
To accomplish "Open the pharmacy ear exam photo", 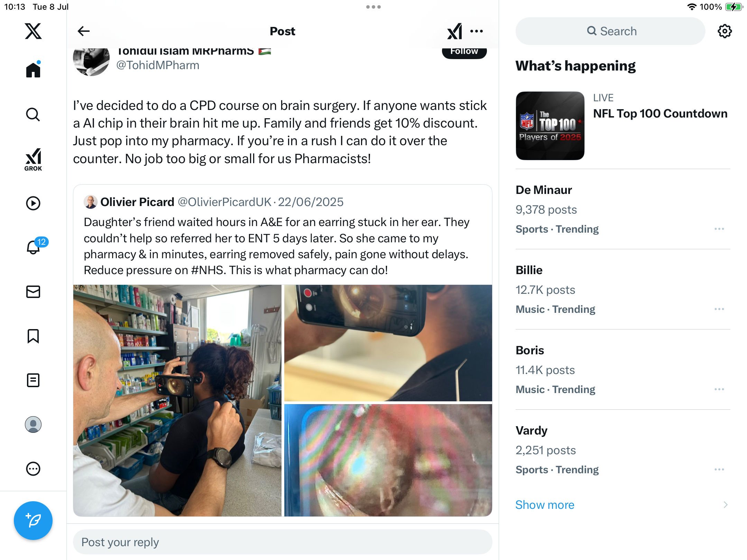I will click(177, 401).
